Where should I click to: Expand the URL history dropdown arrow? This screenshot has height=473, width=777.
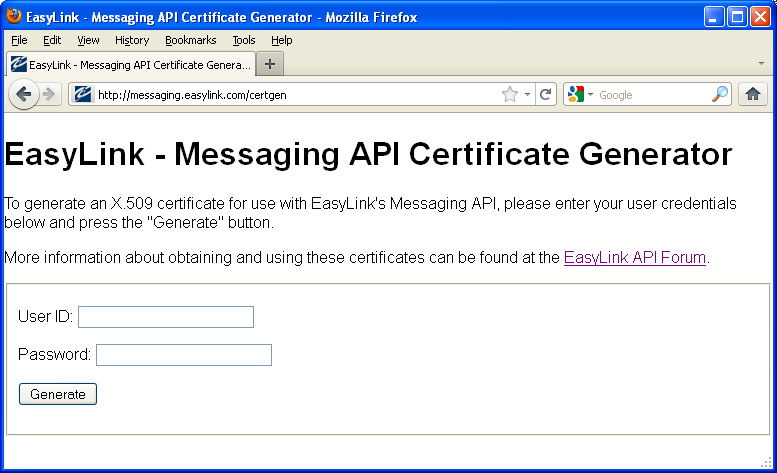527,94
